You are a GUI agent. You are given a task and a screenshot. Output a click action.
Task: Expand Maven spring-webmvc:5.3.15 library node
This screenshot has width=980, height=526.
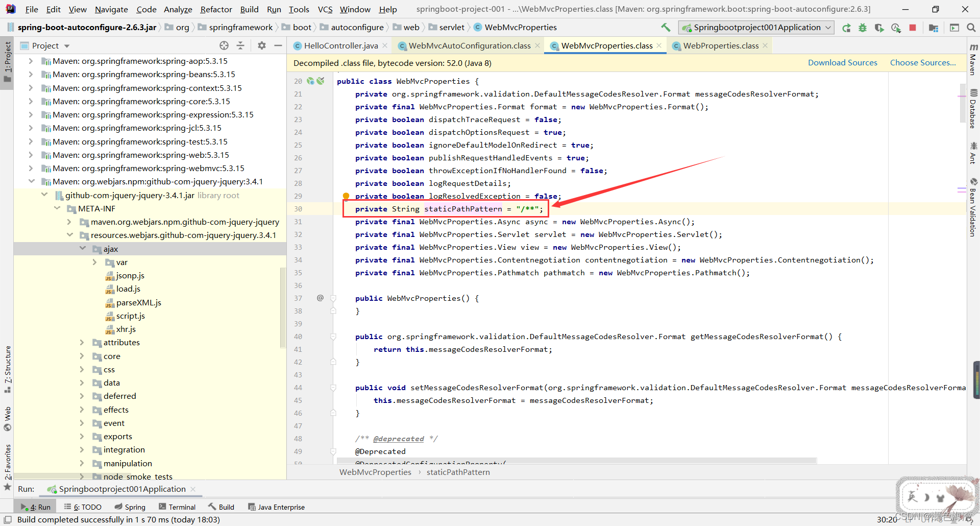pyautogui.click(x=31, y=168)
